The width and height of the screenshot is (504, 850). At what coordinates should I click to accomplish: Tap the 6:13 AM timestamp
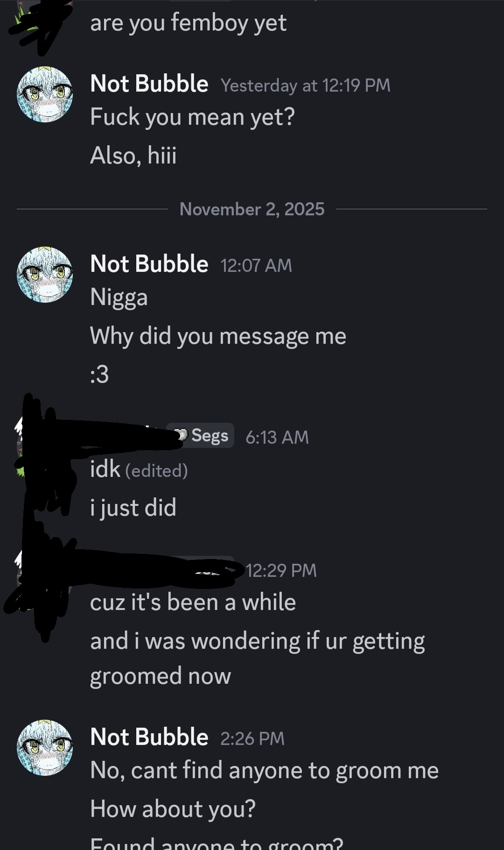point(277,438)
